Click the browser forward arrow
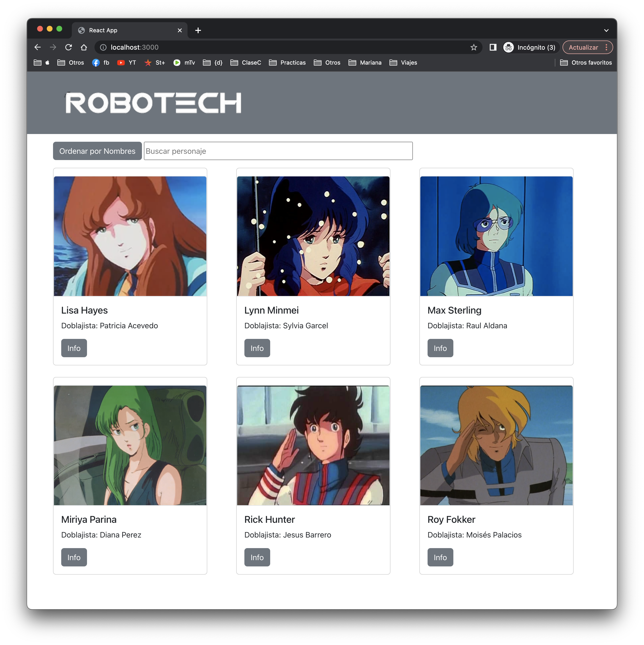The image size is (644, 645). [x=53, y=47]
